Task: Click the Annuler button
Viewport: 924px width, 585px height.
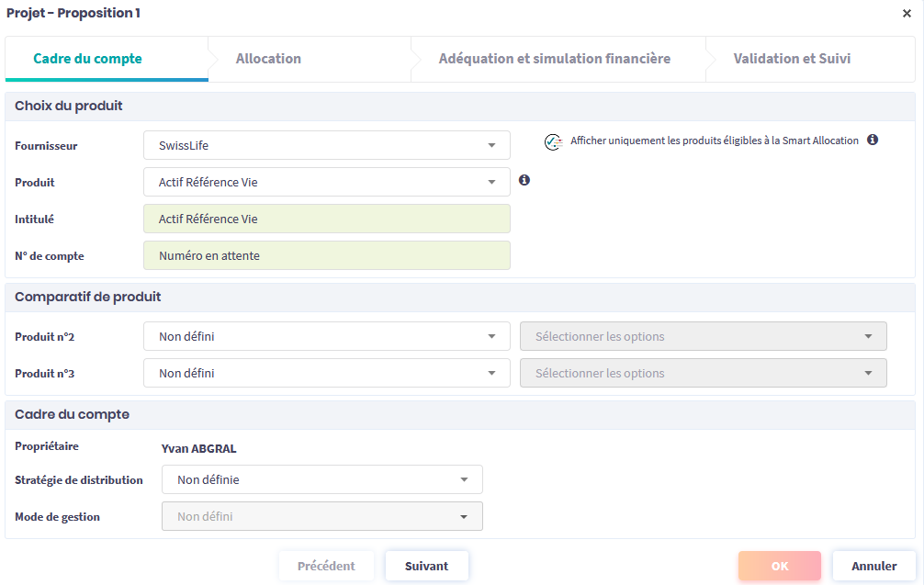Action: click(873, 566)
